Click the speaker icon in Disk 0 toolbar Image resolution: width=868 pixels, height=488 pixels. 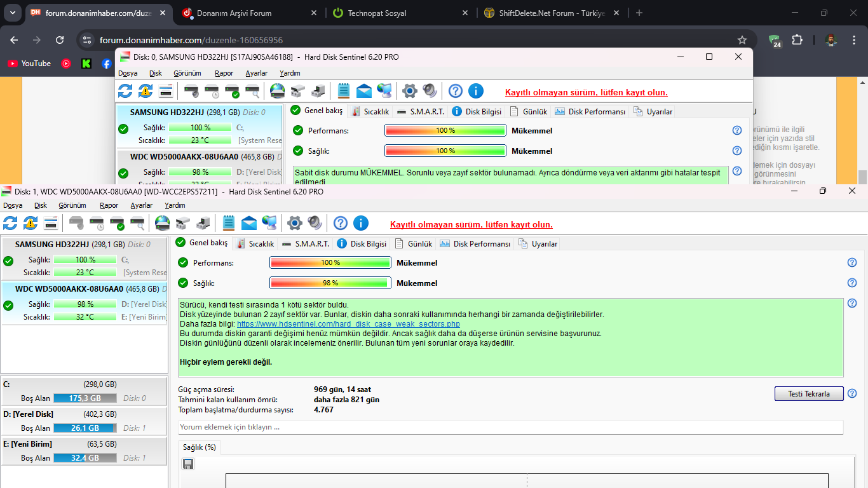430,91
